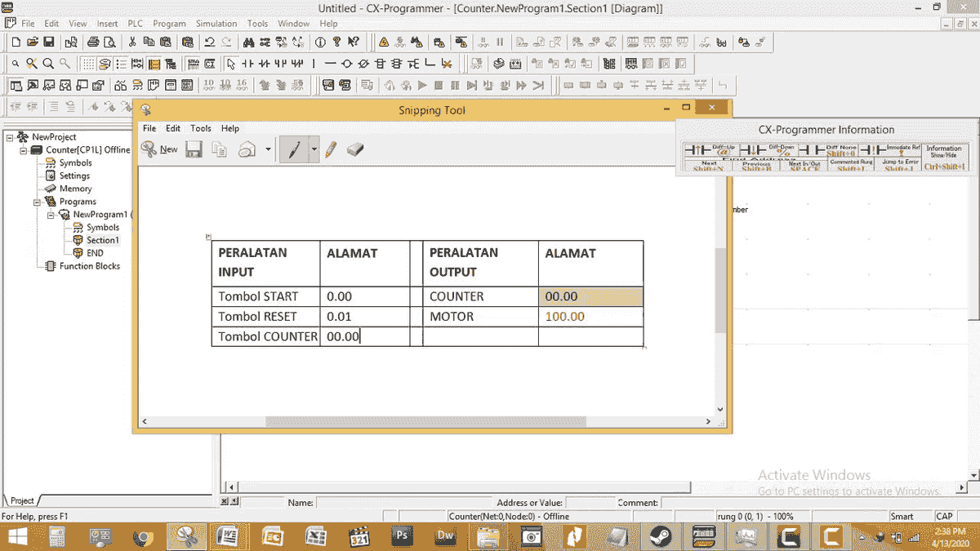Select the New Closed Coil tool
980x551 pixels.
[363, 64]
